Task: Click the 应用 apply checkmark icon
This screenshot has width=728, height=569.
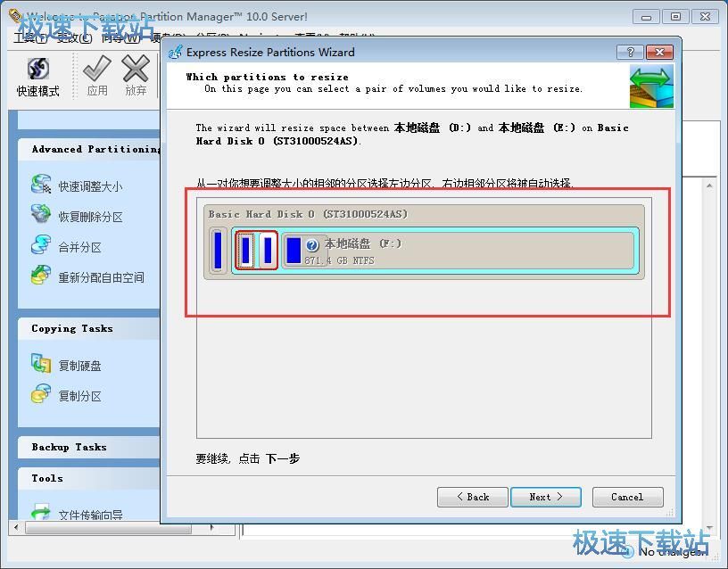Action: (x=97, y=68)
